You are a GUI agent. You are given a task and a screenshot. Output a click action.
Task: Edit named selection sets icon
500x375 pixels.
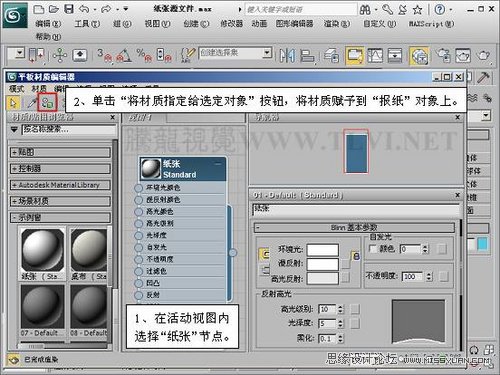pos(188,55)
